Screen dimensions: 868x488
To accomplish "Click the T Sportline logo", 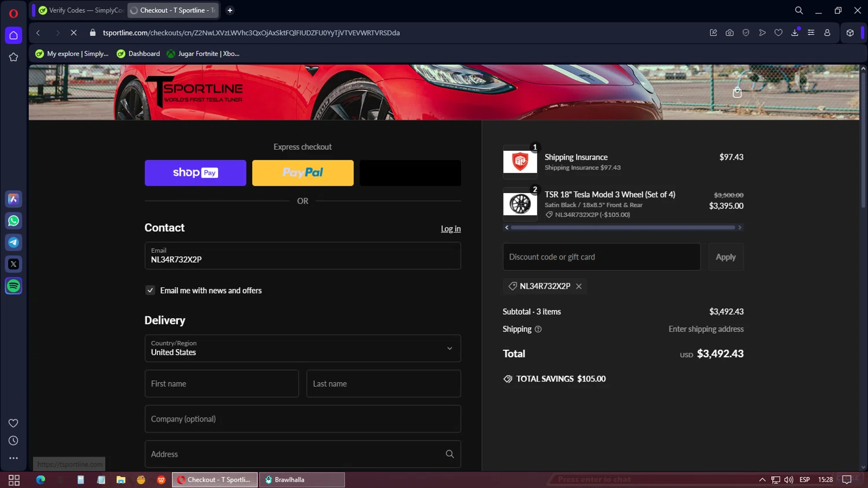I will tap(195, 91).
